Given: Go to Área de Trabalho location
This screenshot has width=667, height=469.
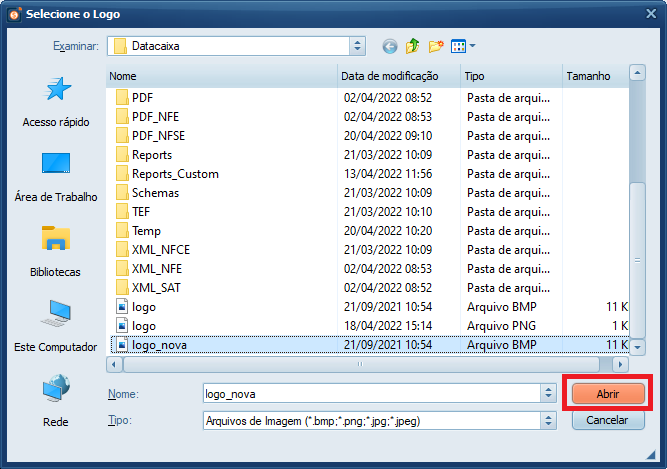Looking at the screenshot, I should click(x=56, y=177).
